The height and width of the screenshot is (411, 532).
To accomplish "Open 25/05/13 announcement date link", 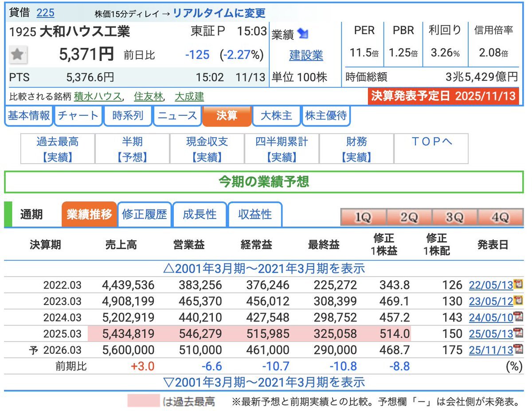I will click(491, 333).
